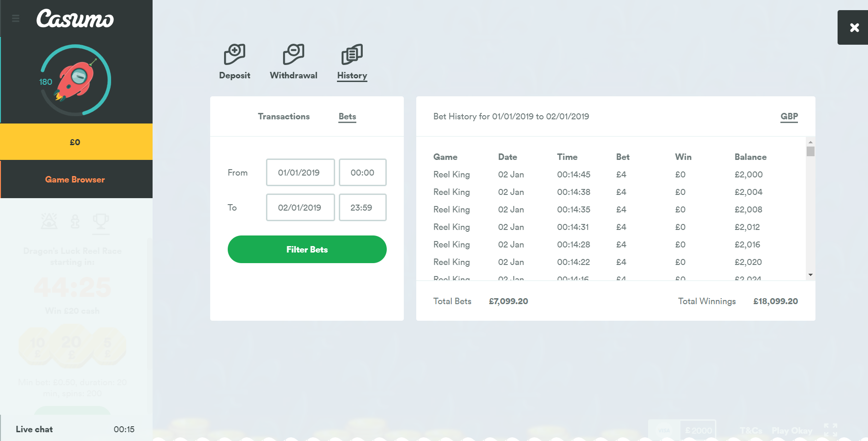Screen dimensions: 868x441
Task: Select the History tab label
Action: [352, 76]
